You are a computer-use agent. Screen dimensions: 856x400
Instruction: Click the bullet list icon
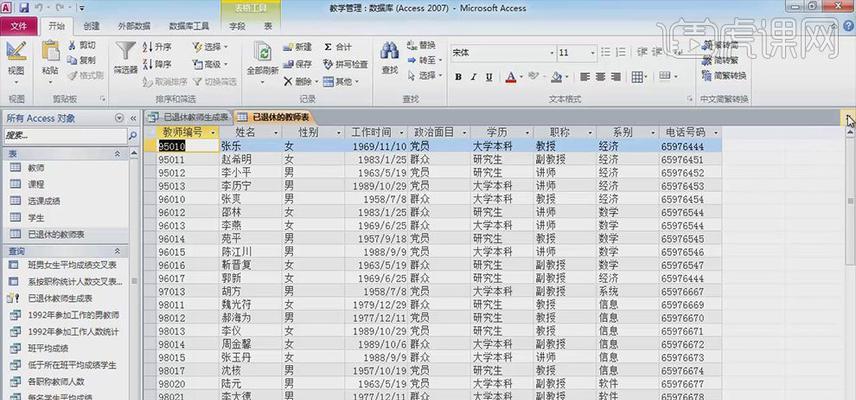point(605,52)
